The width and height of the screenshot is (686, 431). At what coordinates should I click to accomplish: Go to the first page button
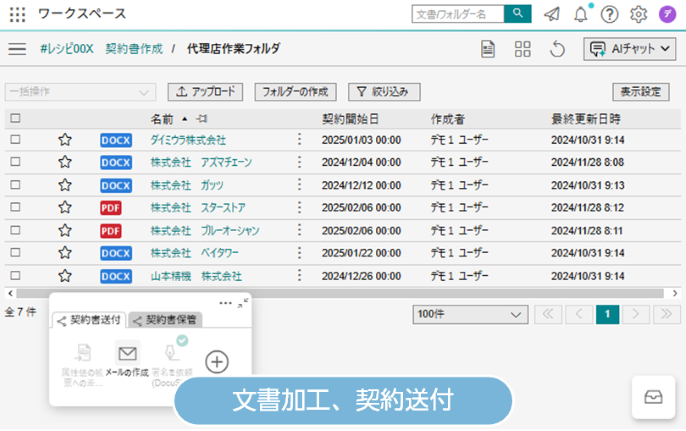coord(548,314)
